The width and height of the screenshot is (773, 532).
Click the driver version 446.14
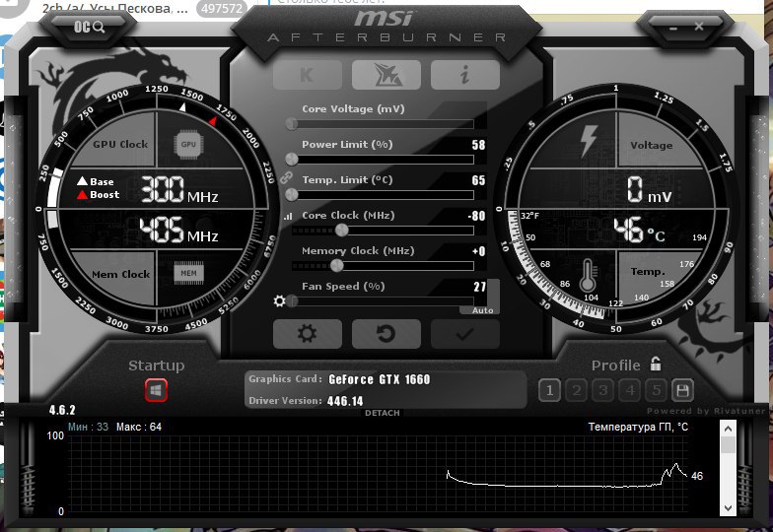coord(345,401)
